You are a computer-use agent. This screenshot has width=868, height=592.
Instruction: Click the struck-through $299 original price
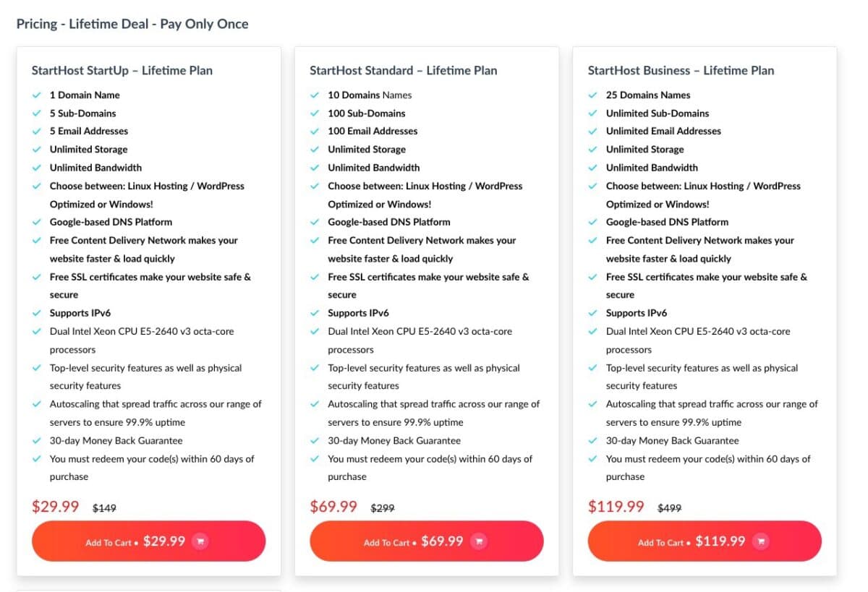click(x=383, y=508)
